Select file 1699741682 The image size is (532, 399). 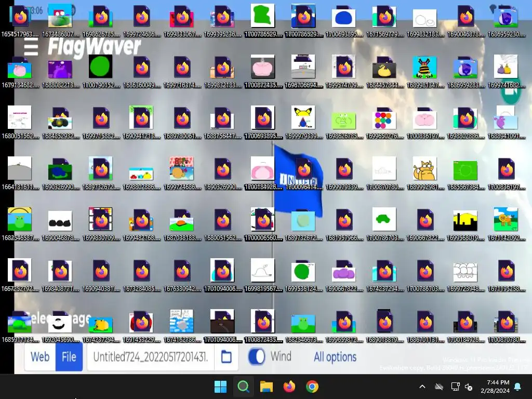[x=506, y=71]
